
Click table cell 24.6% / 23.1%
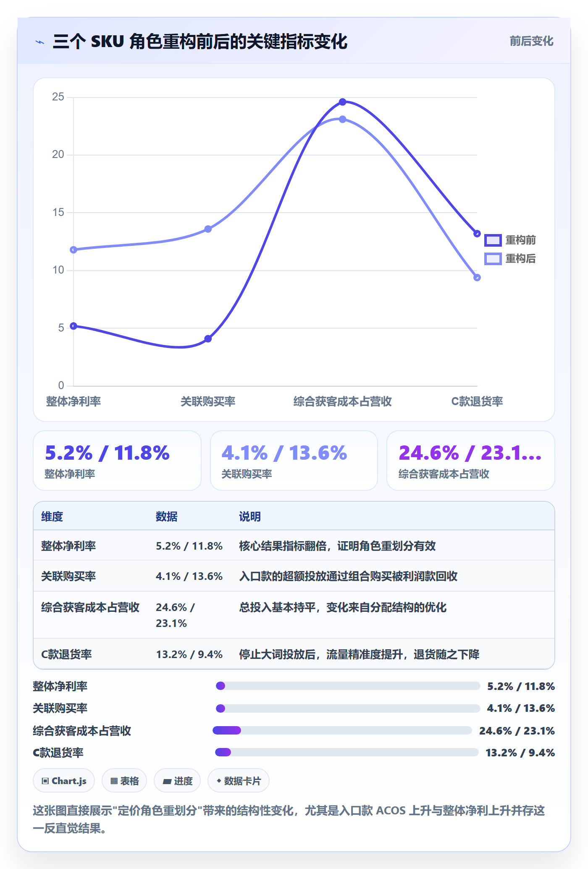pyautogui.click(x=176, y=615)
